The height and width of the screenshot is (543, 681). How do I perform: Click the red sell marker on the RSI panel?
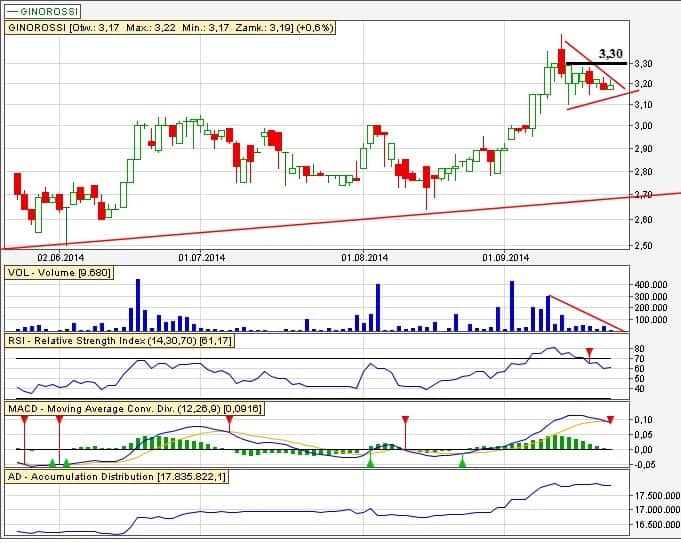coord(589,352)
